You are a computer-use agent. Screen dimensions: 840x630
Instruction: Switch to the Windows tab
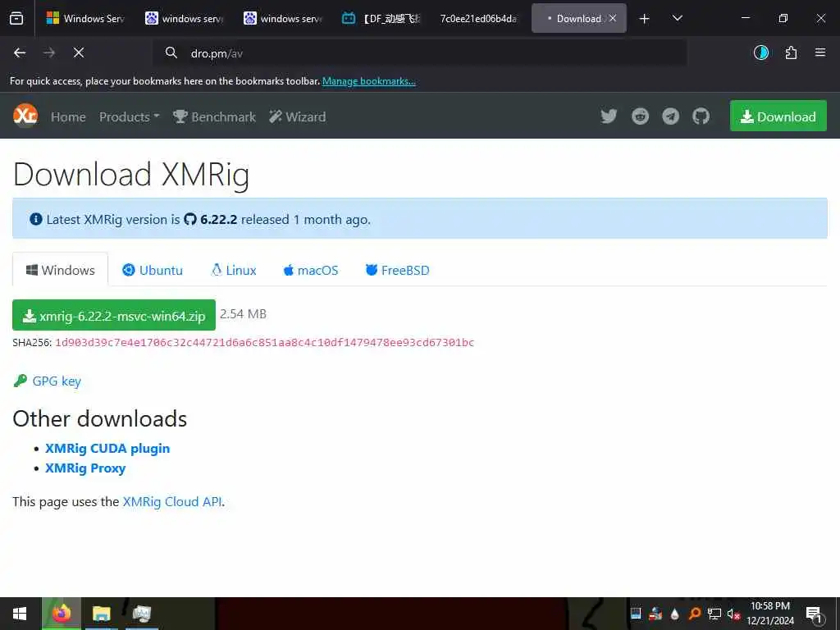coord(61,270)
